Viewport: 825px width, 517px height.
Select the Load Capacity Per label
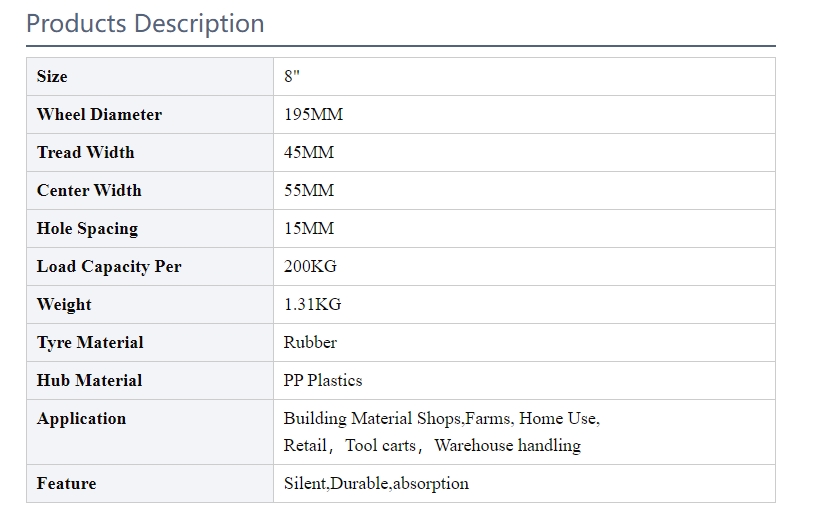pos(109,267)
